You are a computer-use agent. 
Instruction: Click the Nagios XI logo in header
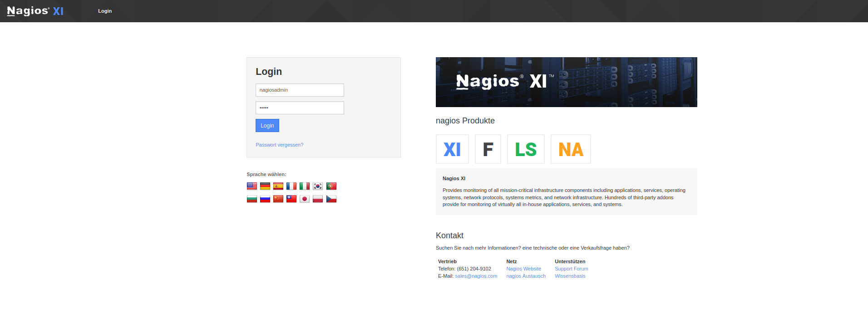coord(35,11)
